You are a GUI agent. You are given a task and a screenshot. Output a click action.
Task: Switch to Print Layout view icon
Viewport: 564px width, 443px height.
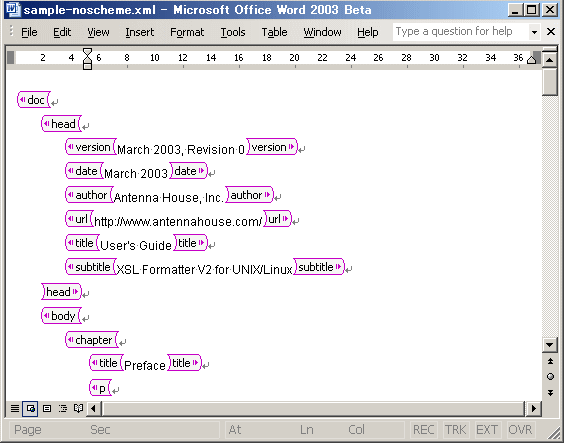47,408
